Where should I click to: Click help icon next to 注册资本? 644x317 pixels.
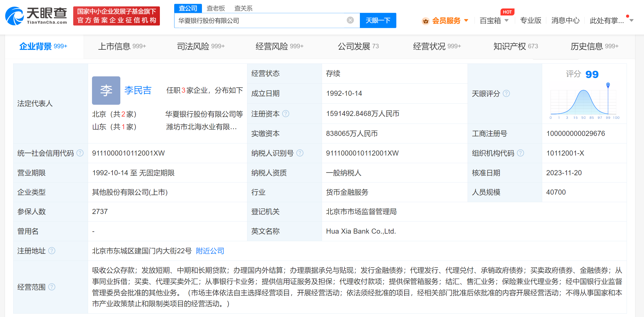coord(286,114)
